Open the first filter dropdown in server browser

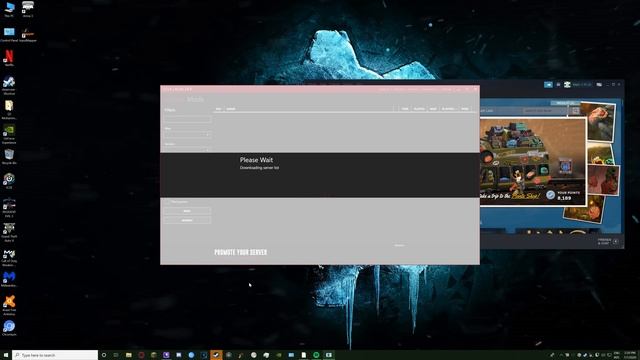[x=187, y=134]
